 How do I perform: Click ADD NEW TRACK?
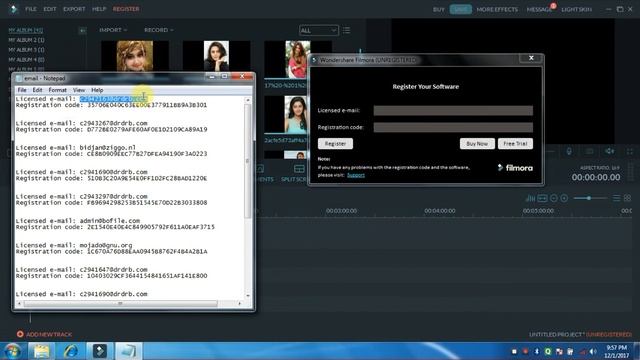(44, 334)
